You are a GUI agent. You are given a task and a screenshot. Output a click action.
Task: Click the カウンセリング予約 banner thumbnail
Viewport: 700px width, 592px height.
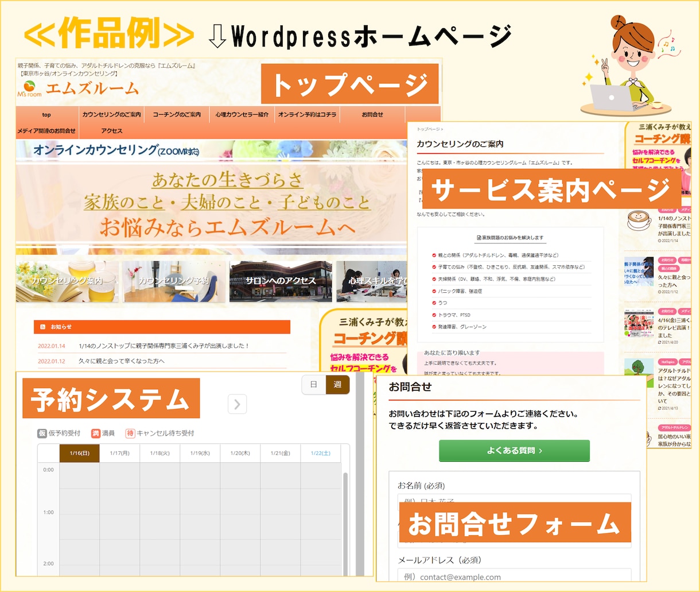174,281
